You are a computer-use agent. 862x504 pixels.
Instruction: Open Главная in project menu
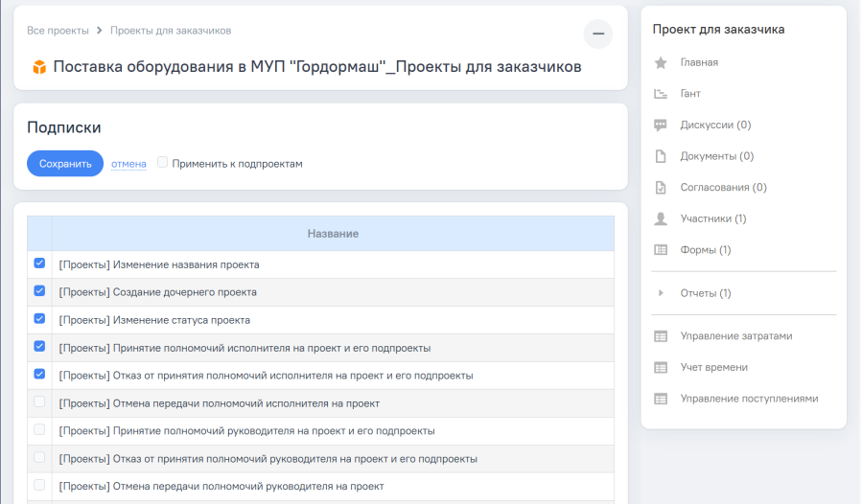[x=699, y=62]
